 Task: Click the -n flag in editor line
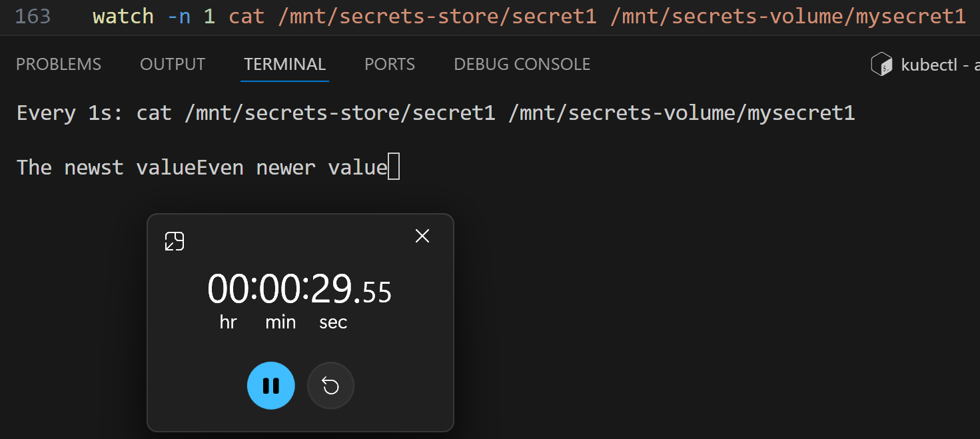179,16
